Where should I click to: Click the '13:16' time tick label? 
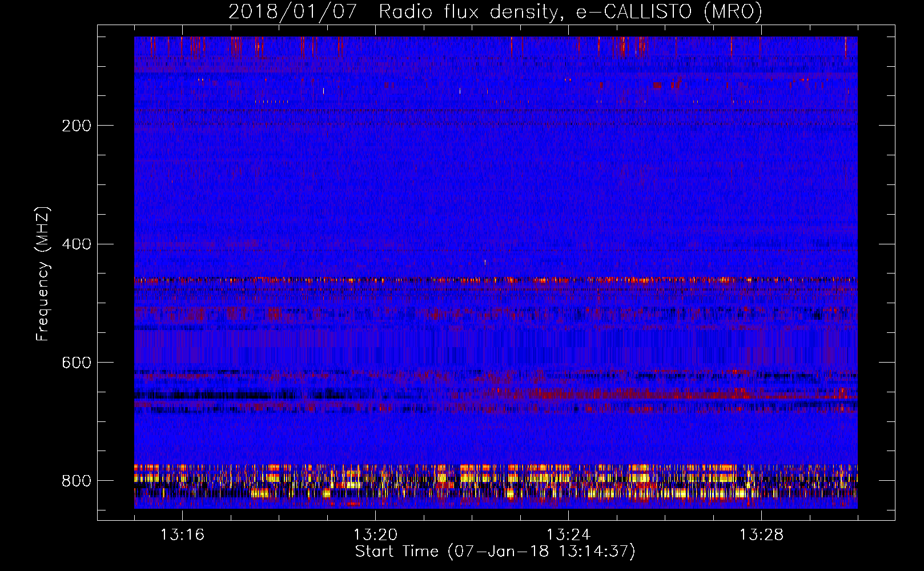[x=182, y=535]
